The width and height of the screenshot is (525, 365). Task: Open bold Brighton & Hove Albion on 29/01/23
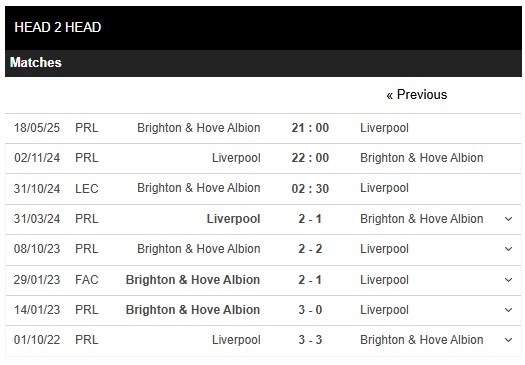193,280
